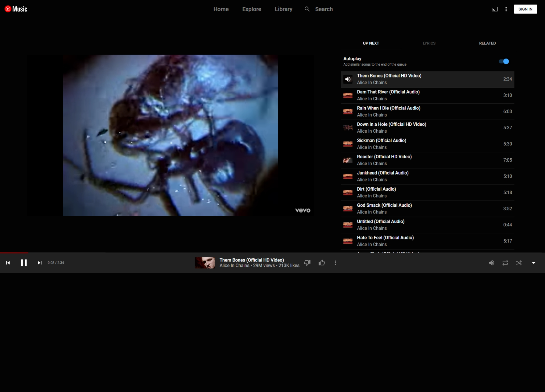Click the now-playing speaker icon for Them Bones
The width and height of the screenshot is (545, 392).
(348, 79)
